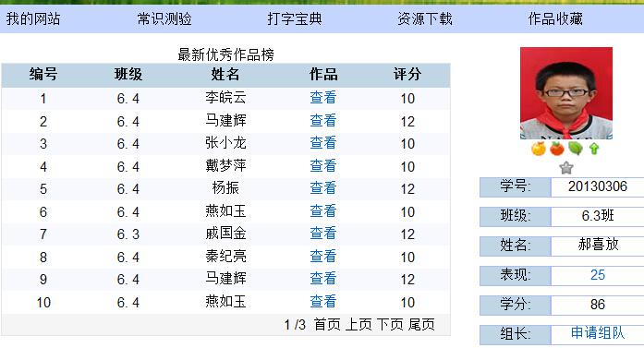
Task: Click the 评分 column header
Action: tap(407, 75)
